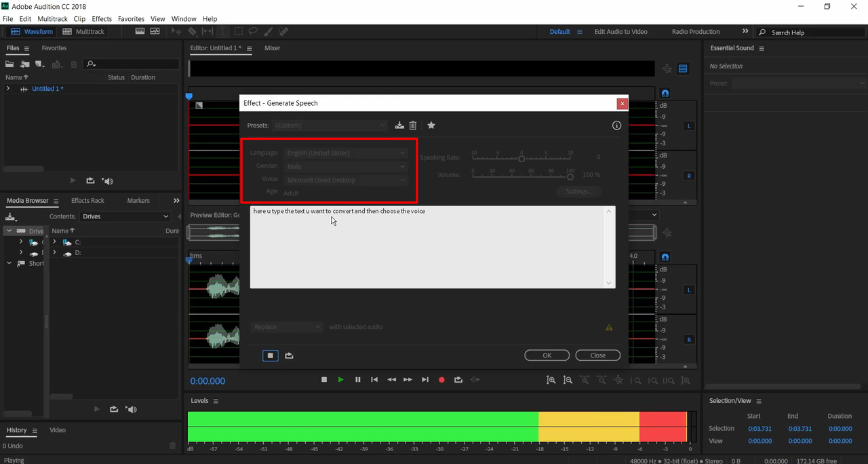The image size is (868, 464).
Task: Switch to Favorites tab
Action: coord(54,48)
